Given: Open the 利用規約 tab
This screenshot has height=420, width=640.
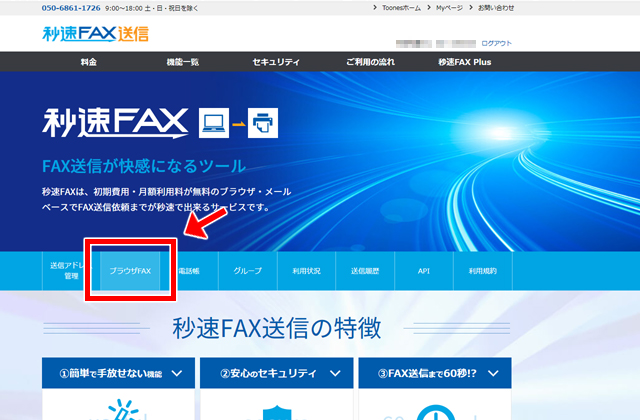Looking at the screenshot, I should (482, 271).
